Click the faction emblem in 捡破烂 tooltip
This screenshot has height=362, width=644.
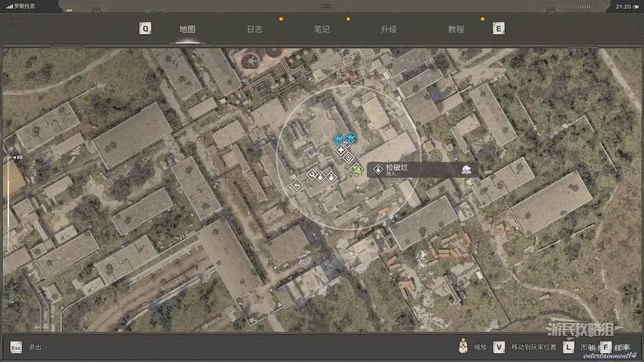coord(466,170)
